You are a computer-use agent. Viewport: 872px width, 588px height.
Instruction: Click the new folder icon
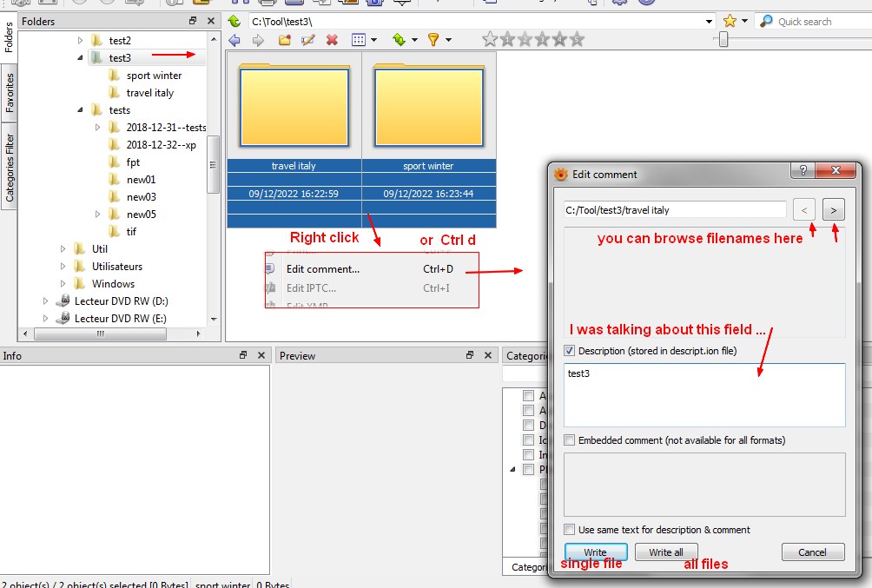[x=284, y=40]
